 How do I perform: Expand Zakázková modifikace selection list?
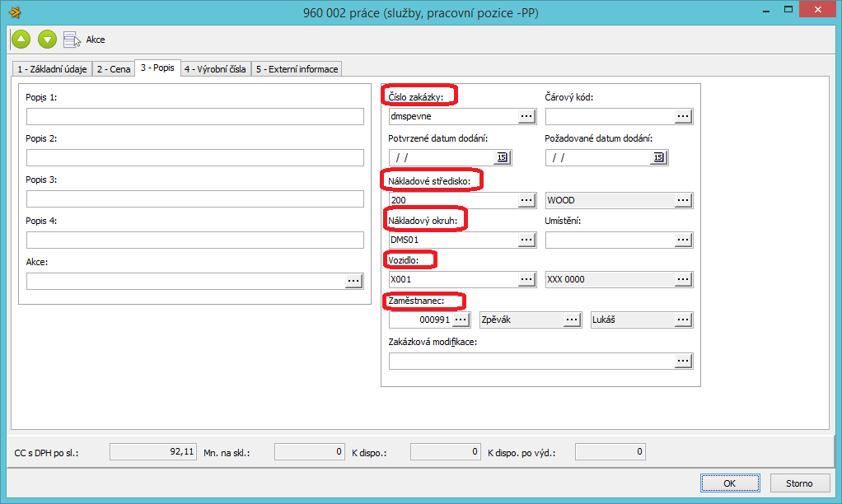[683, 361]
